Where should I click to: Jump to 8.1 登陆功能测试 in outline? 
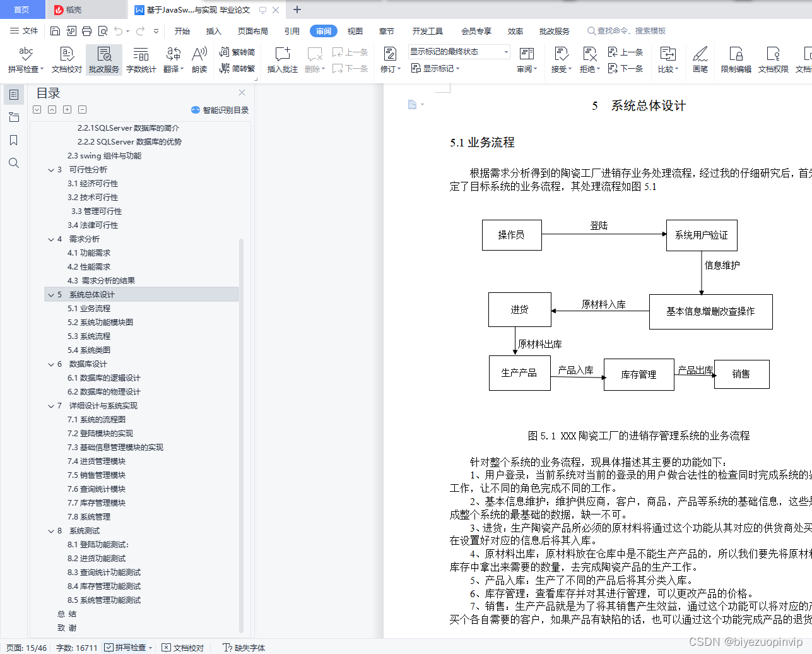(98, 545)
